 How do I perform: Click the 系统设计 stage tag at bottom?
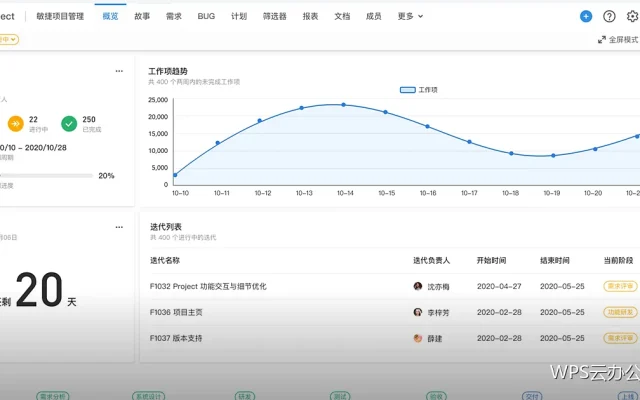point(149,396)
